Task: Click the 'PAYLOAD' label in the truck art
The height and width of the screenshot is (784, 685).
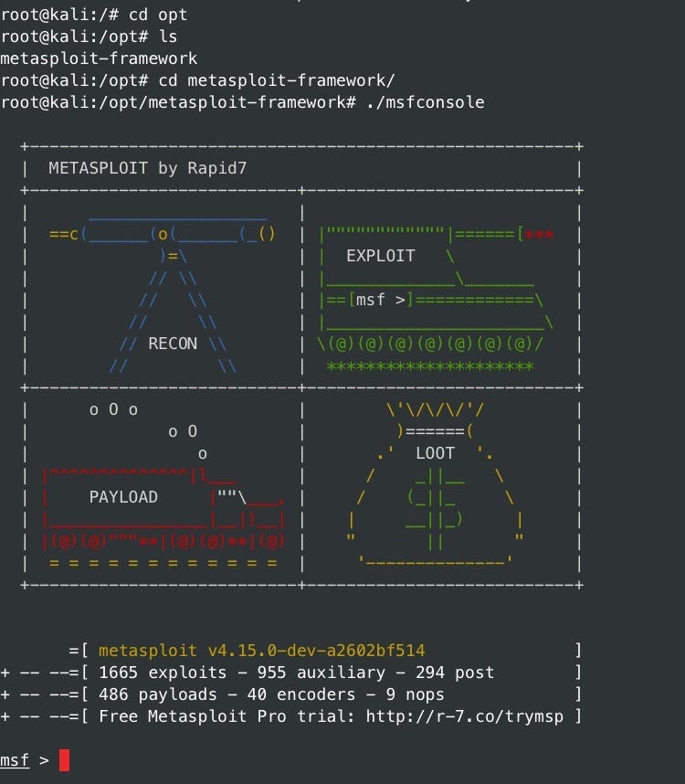Action: tap(123, 497)
